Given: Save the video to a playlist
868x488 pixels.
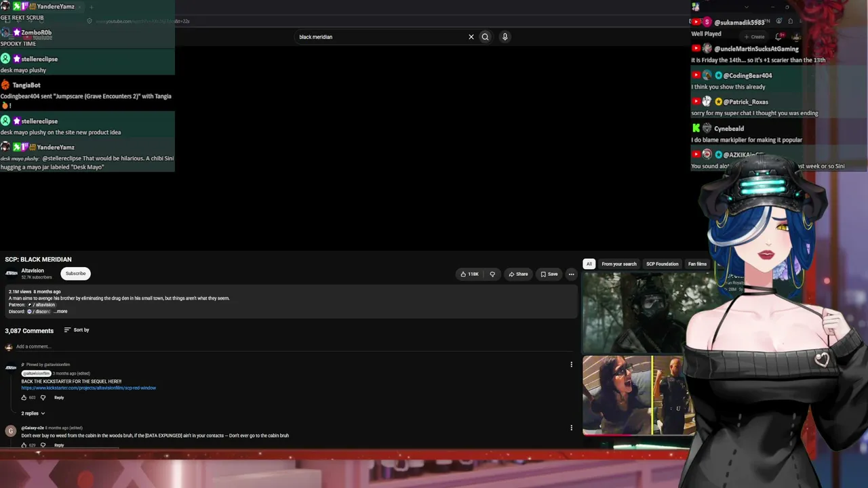Looking at the screenshot, I should click(549, 274).
